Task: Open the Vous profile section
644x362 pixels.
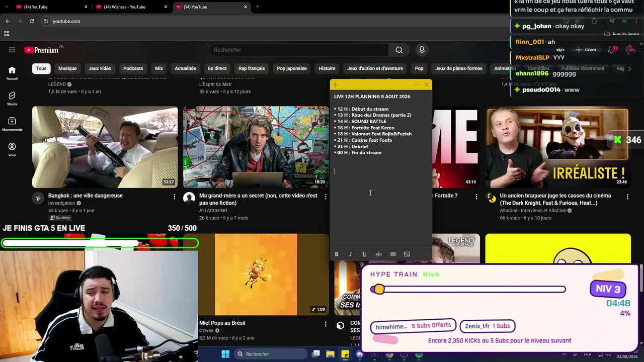Action: click(12, 149)
